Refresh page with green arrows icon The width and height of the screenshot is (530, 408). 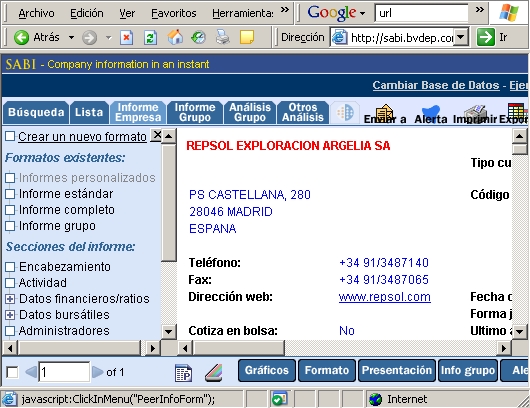[x=150, y=38]
